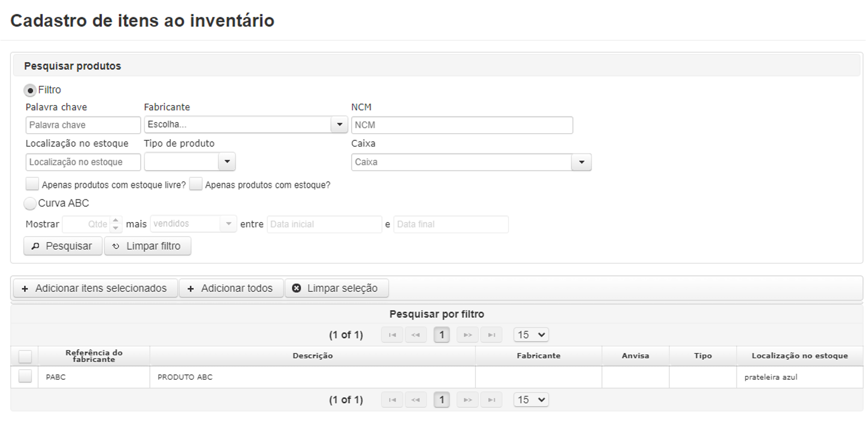Focus the Localização no estoque field
Viewport: 868px width, 421px height.
(x=83, y=162)
